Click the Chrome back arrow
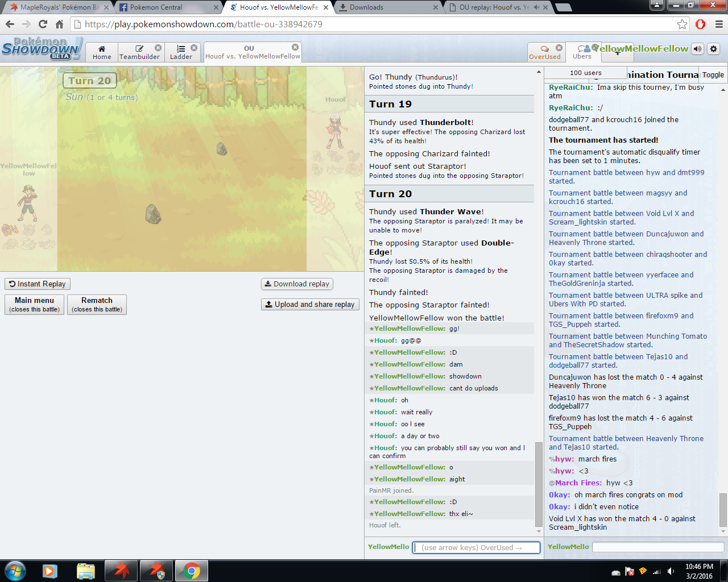 pyautogui.click(x=10, y=24)
